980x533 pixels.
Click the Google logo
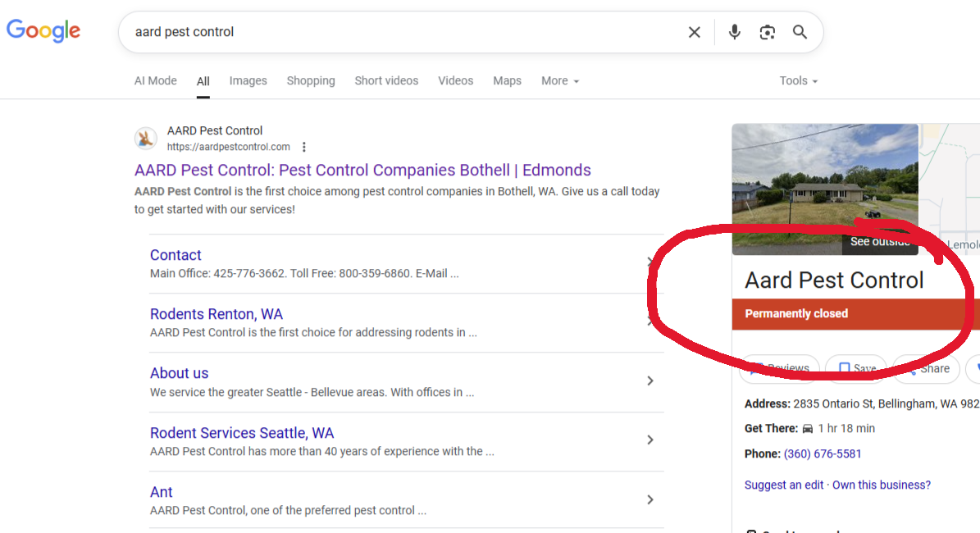click(43, 31)
